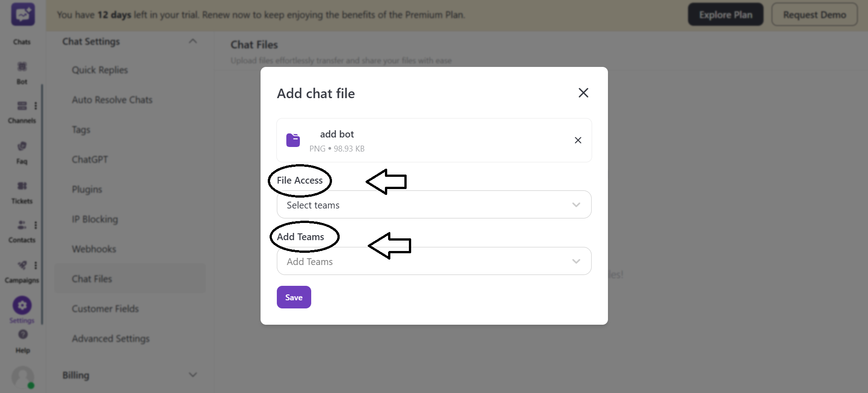Open the Channels section
The height and width of the screenshot is (393, 868).
[22, 111]
